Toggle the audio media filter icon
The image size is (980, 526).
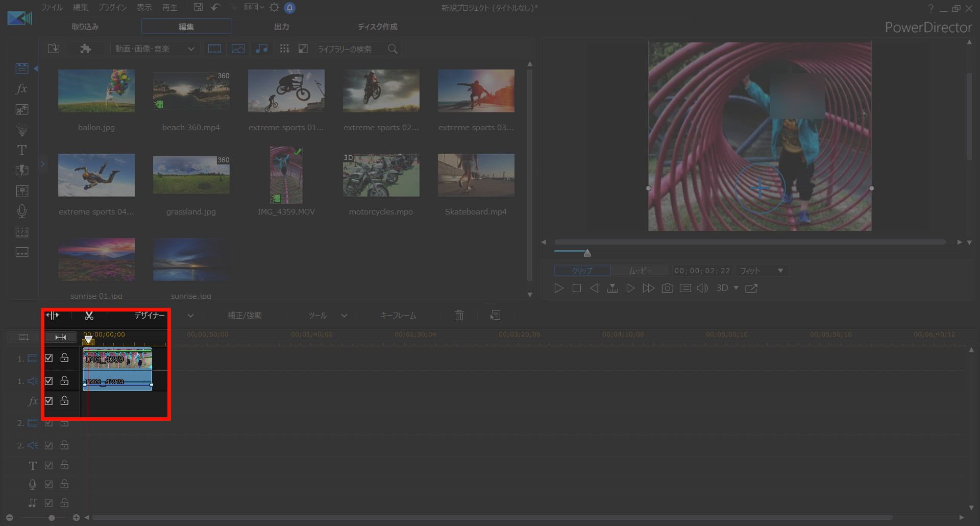pos(261,49)
